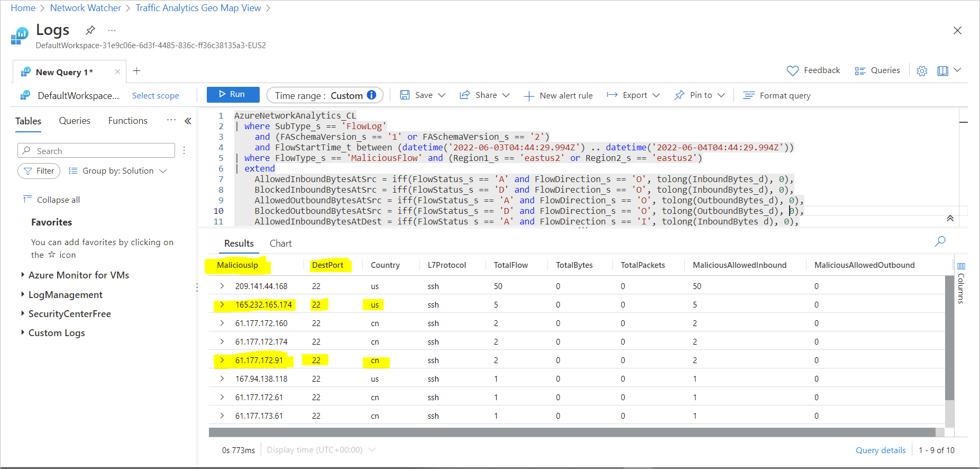
Task: Expand row for 209.141.44.168
Action: (222, 286)
